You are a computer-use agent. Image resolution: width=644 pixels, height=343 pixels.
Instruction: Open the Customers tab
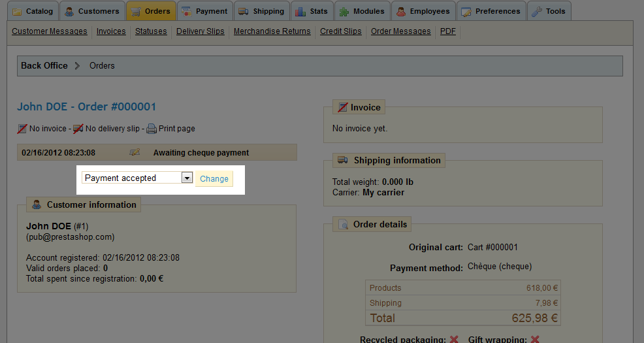coord(92,11)
